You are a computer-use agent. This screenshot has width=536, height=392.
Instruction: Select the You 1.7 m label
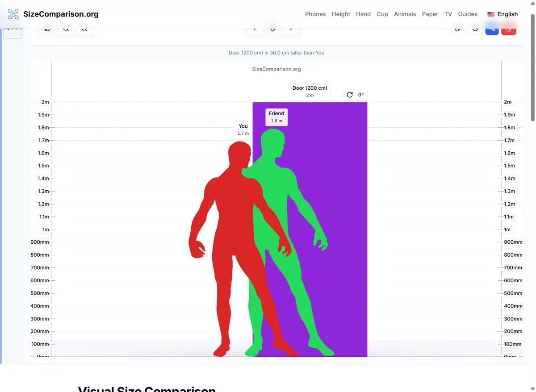click(x=243, y=129)
